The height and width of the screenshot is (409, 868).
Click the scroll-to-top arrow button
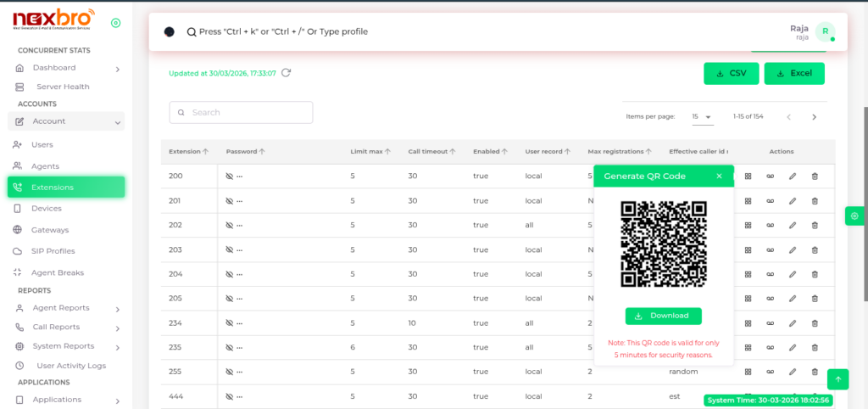tap(837, 378)
